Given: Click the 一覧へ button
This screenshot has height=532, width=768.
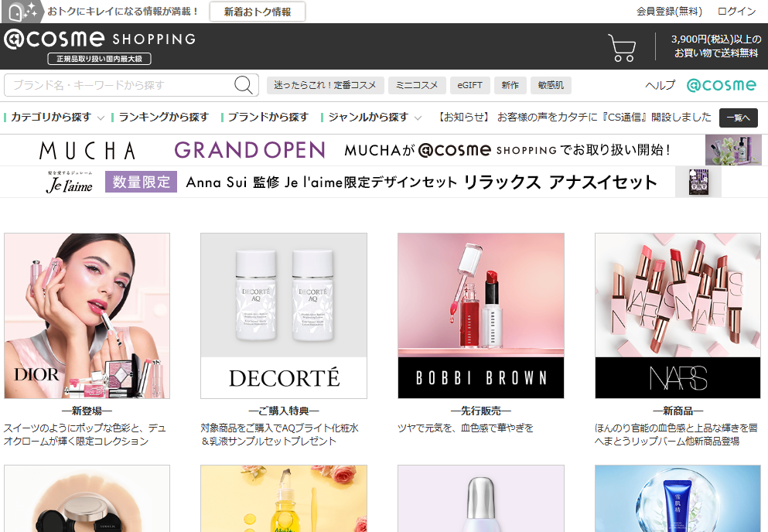Looking at the screenshot, I should coord(738,118).
